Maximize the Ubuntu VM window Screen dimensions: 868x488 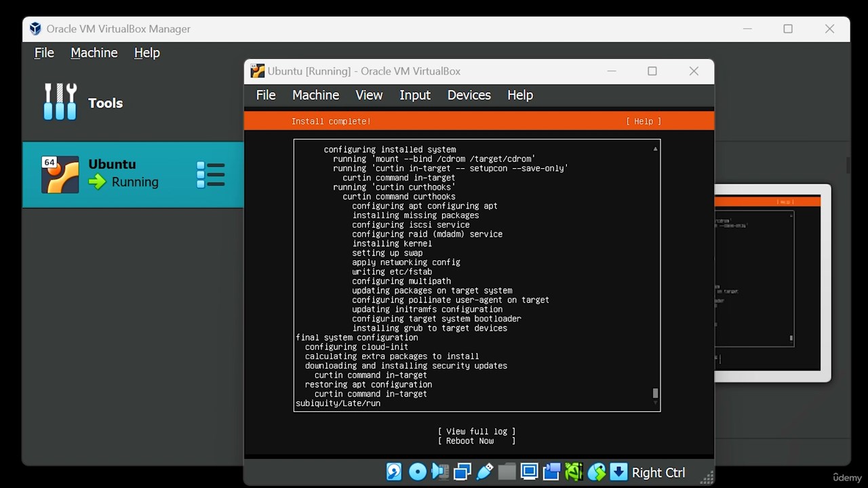coord(652,71)
